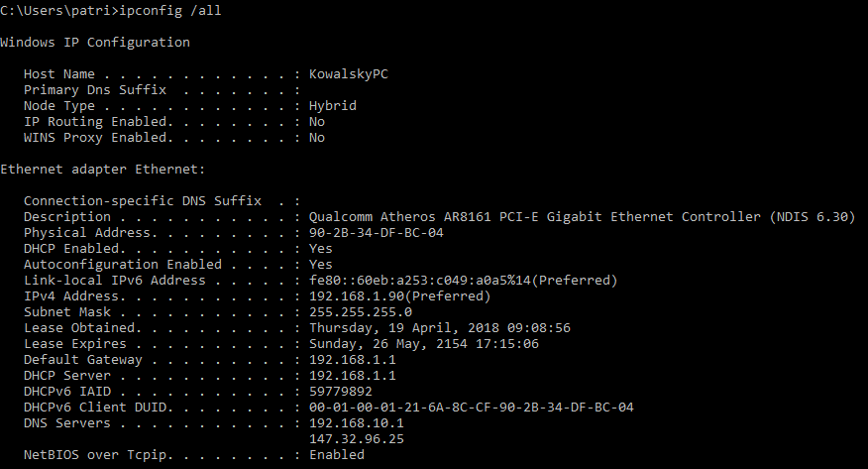Screen dimensions: 868x469
Task: Click the DNS server 192.168.10.1
Action: coord(357,423)
